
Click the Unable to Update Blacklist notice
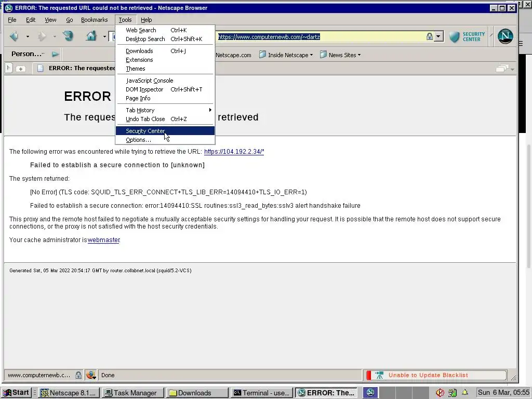pos(428,375)
